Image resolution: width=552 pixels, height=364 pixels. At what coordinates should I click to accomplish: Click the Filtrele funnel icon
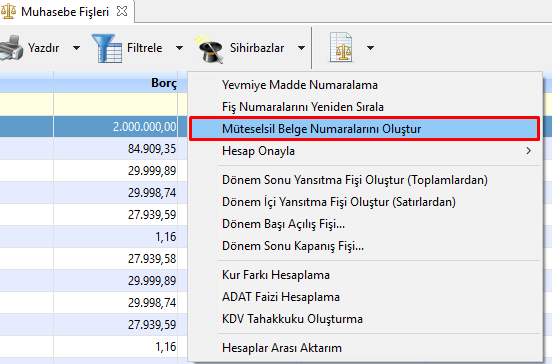pyautogui.click(x=107, y=48)
